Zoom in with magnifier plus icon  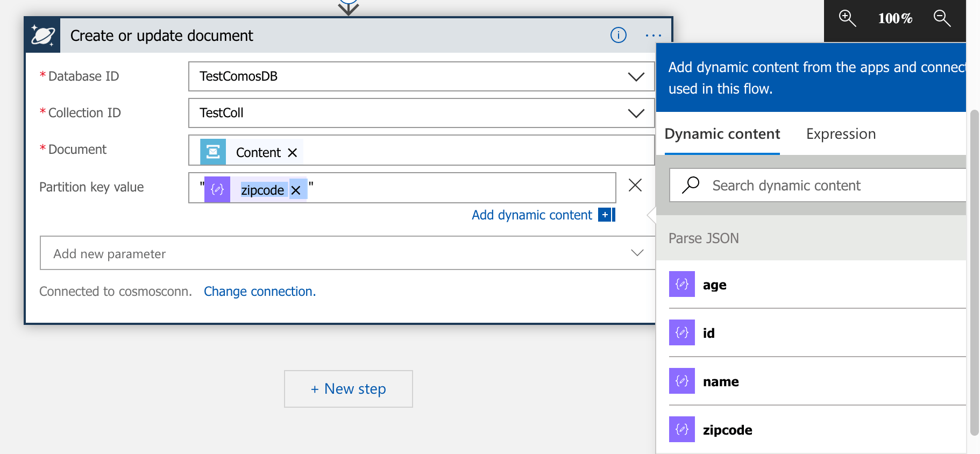pyautogui.click(x=848, y=18)
